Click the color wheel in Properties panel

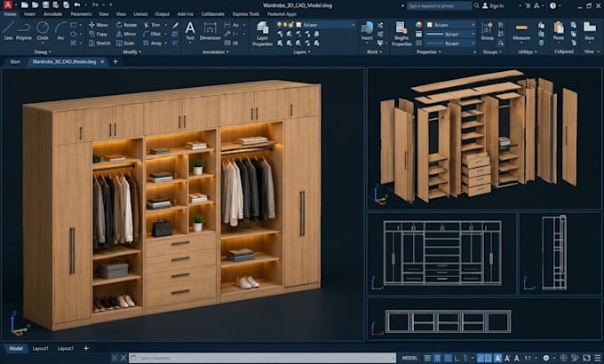pyautogui.click(x=418, y=25)
